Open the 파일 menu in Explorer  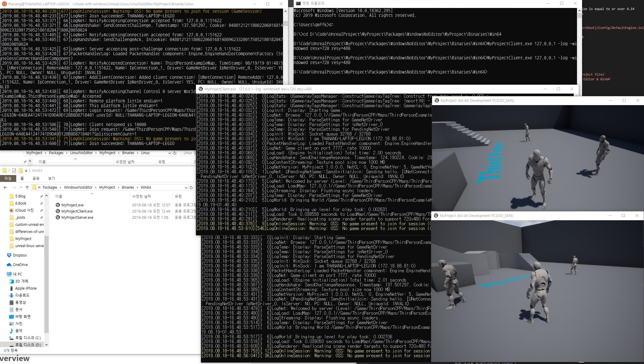click(9, 178)
